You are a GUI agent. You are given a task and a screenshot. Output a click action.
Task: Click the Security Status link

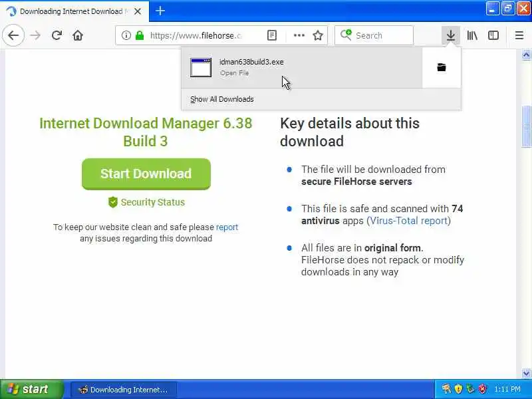pyautogui.click(x=153, y=202)
